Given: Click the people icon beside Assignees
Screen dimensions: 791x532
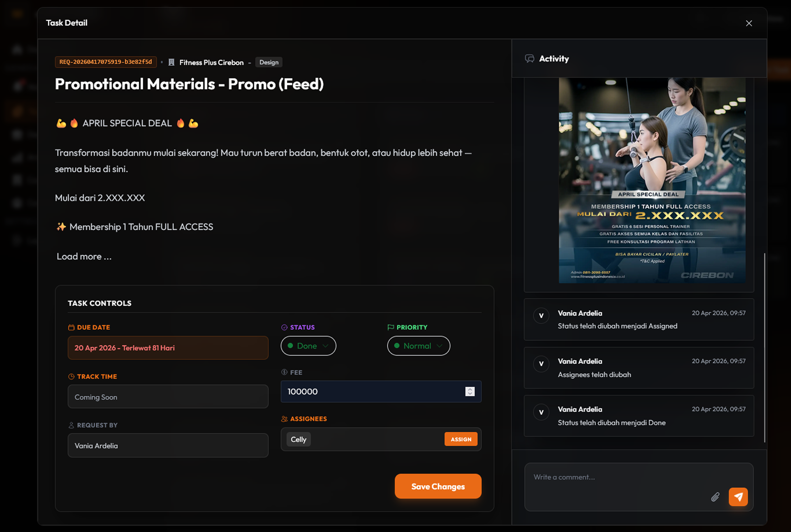Looking at the screenshot, I should point(284,419).
